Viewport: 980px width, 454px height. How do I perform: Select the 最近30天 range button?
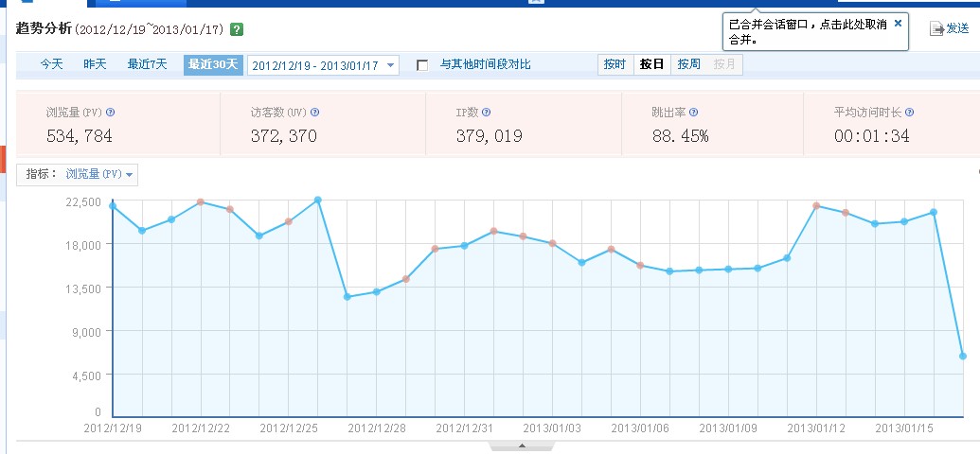tap(213, 64)
